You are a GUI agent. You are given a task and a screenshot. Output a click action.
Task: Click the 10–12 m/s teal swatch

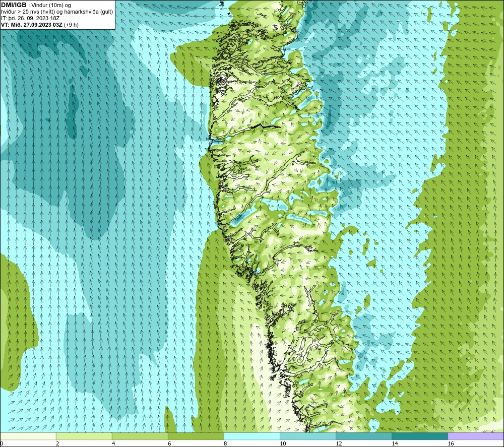click(x=308, y=436)
